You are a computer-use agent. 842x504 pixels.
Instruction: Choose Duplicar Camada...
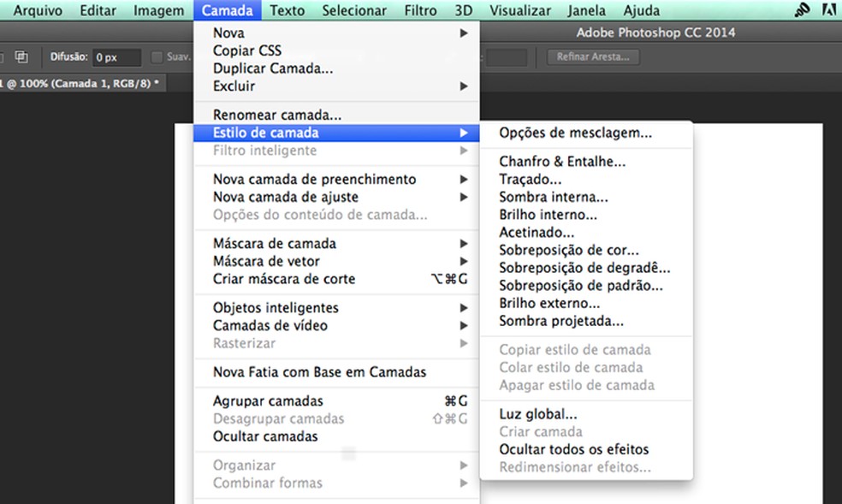[336, 68]
